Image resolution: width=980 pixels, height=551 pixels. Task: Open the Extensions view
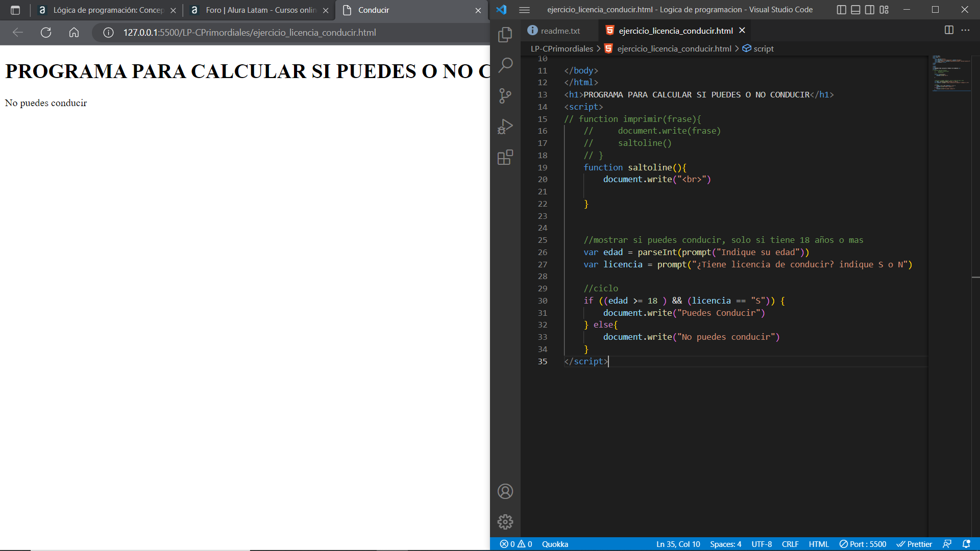point(505,157)
